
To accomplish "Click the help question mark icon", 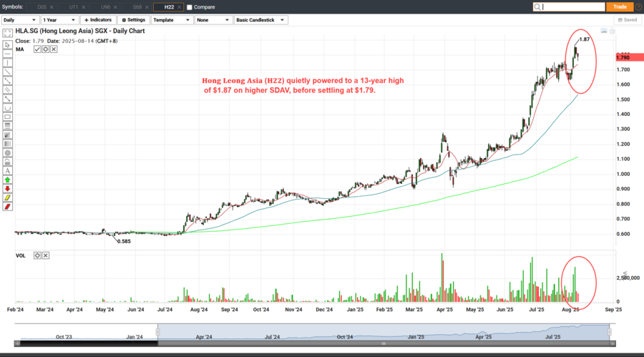I will [639, 7].
